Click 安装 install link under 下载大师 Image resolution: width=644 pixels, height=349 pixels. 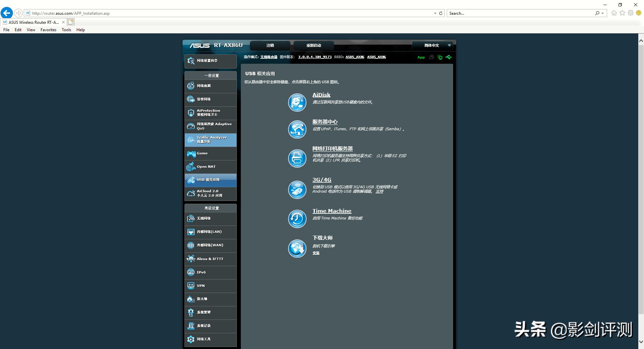pos(316,253)
